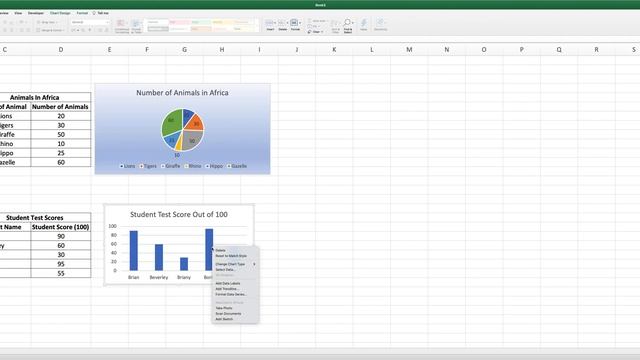Click the Sensitivity icon in ribbon
This screenshot has height=360, width=640.
380,24
